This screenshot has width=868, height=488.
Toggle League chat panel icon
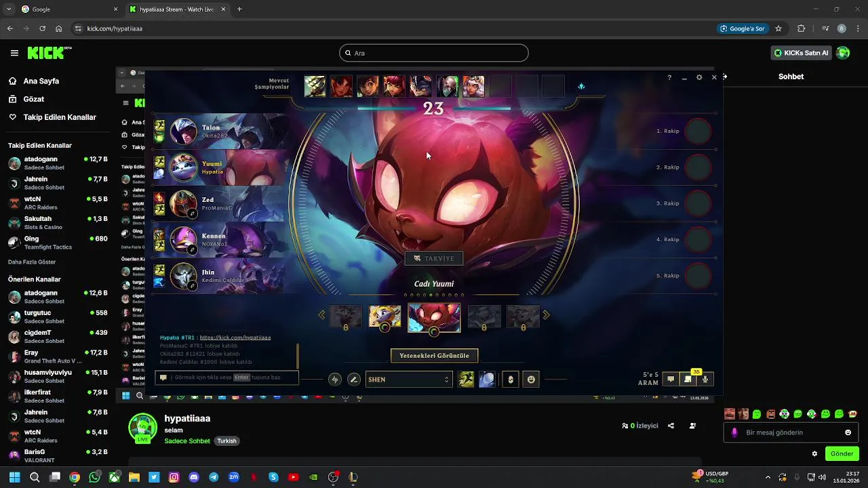pos(671,379)
